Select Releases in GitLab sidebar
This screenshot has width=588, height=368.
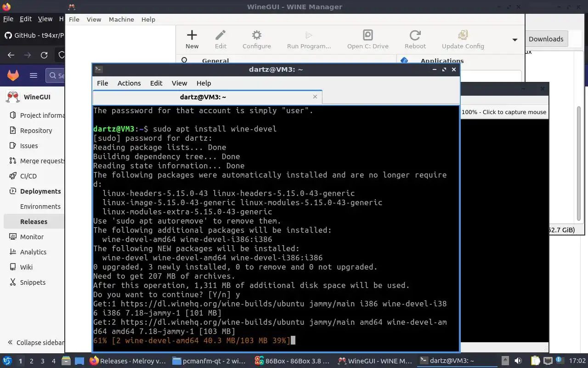(x=34, y=222)
